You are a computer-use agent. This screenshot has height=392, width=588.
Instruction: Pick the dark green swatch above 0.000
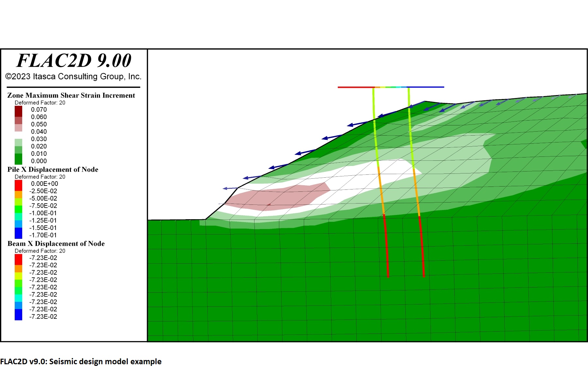(18, 159)
